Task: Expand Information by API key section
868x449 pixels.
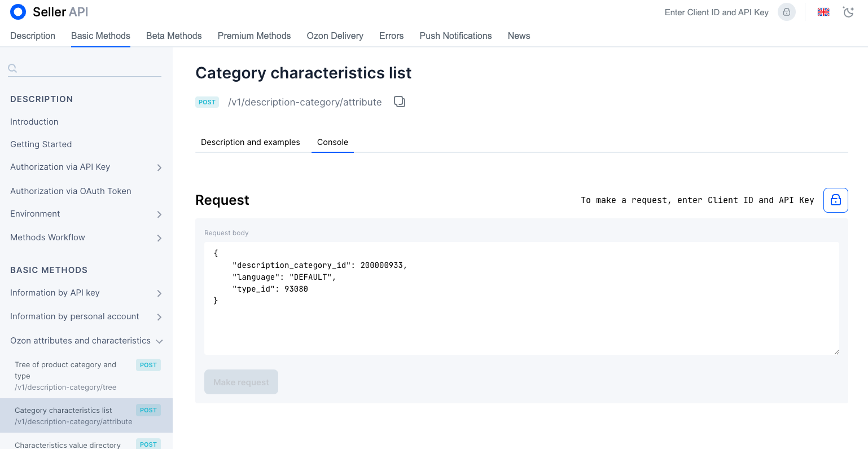Action: [159, 293]
